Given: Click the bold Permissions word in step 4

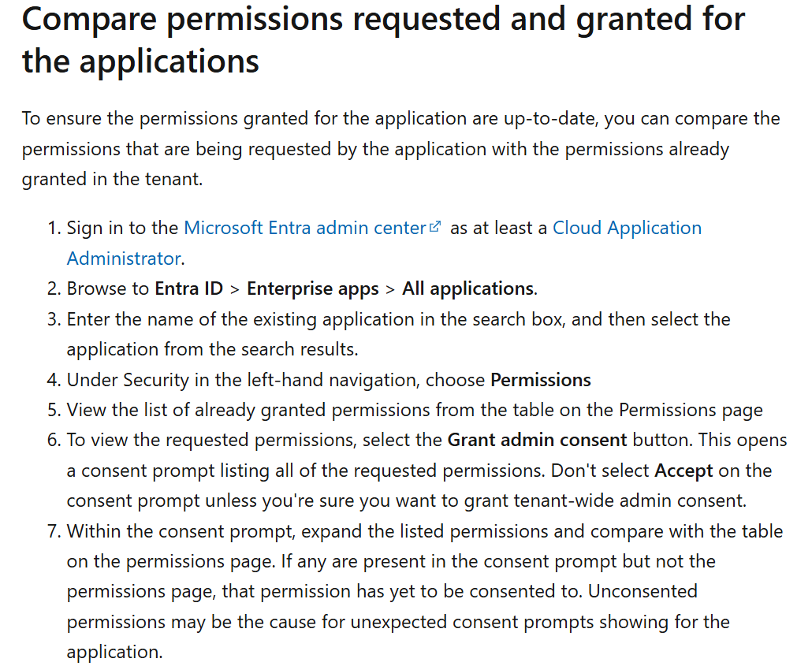Looking at the screenshot, I should 541,380.
